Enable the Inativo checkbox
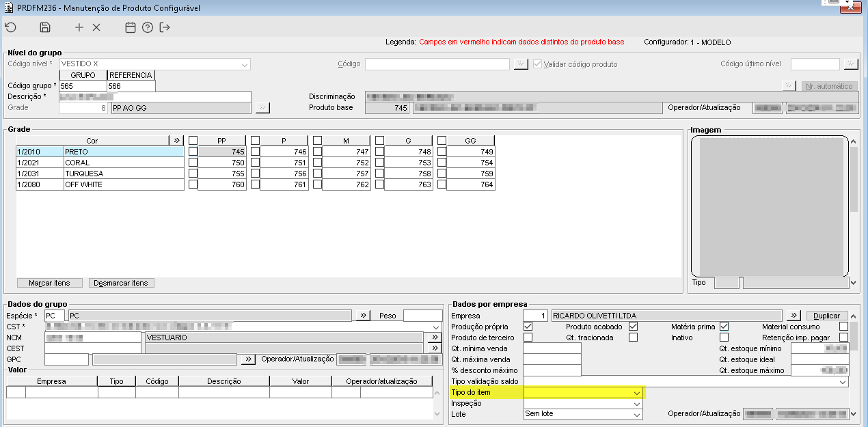This screenshot has width=868, height=427. [x=724, y=338]
